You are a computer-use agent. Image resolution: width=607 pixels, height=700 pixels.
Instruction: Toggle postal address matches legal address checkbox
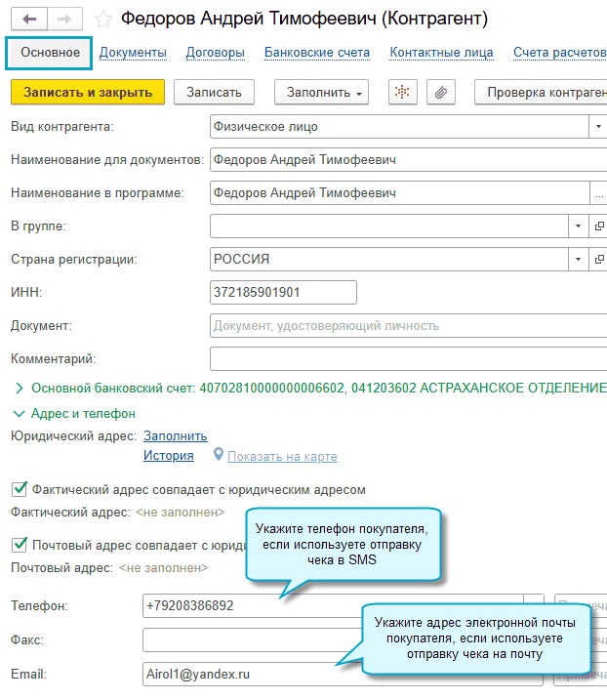(19, 545)
